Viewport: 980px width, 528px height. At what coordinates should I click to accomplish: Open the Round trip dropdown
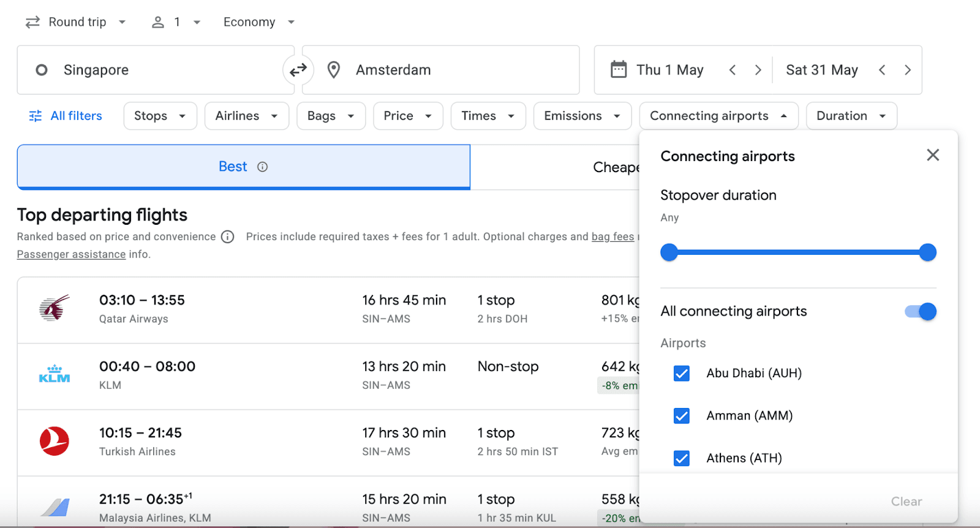76,22
